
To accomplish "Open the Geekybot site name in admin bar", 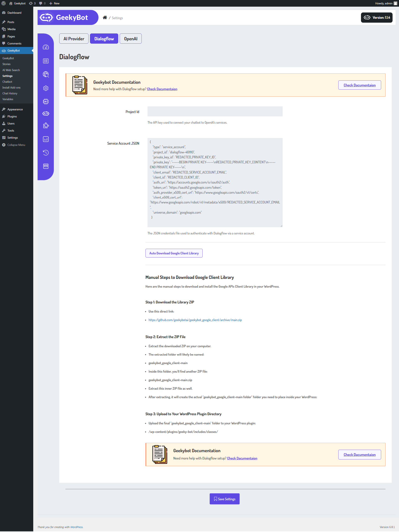I will point(17,3).
